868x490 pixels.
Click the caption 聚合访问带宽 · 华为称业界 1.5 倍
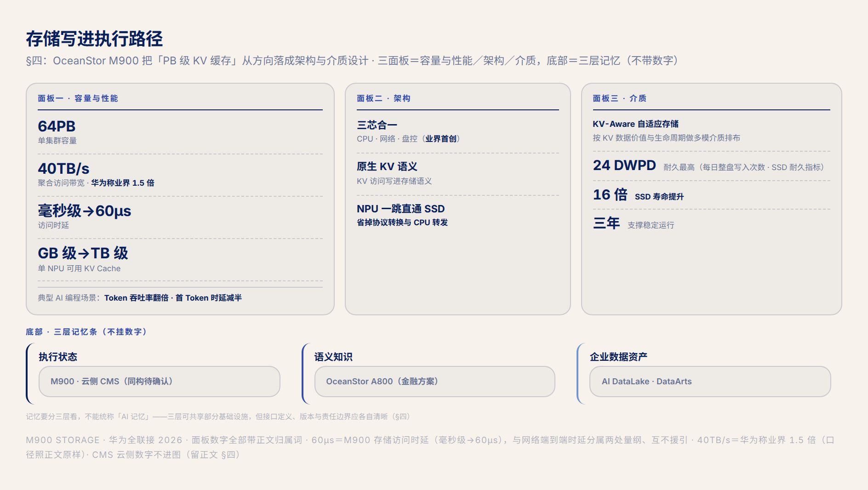[96, 183]
